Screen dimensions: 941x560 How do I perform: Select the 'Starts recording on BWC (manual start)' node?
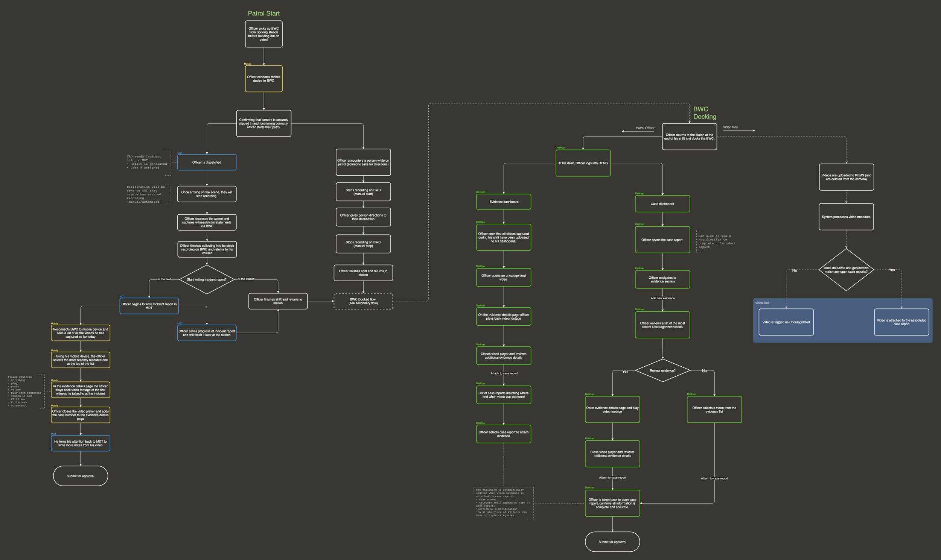coord(363,192)
